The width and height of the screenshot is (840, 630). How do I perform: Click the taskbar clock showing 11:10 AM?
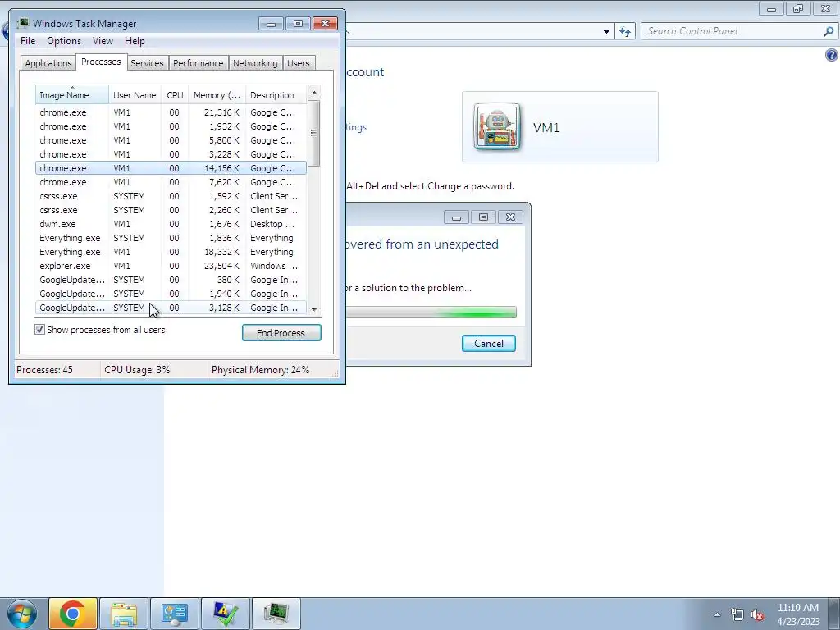[798, 614]
